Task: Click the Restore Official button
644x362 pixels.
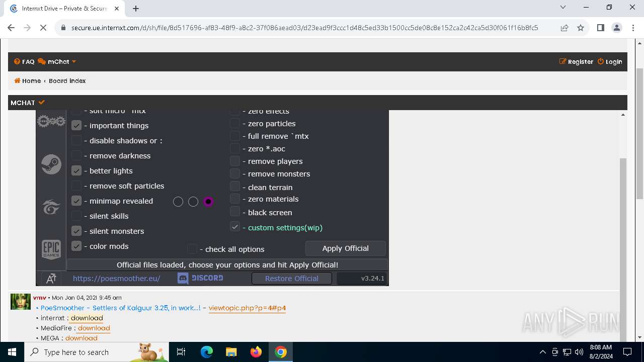Action: [292, 279]
